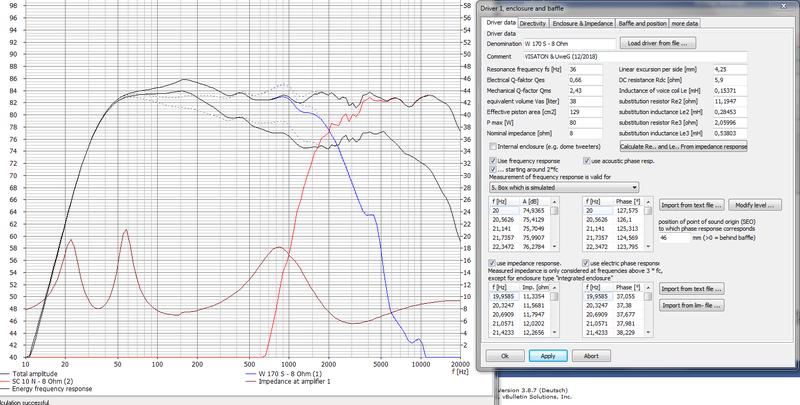This screenshot has width=800, height=405.
Task: Uncheck use electric phase response
Action: [x=585, y=261]
